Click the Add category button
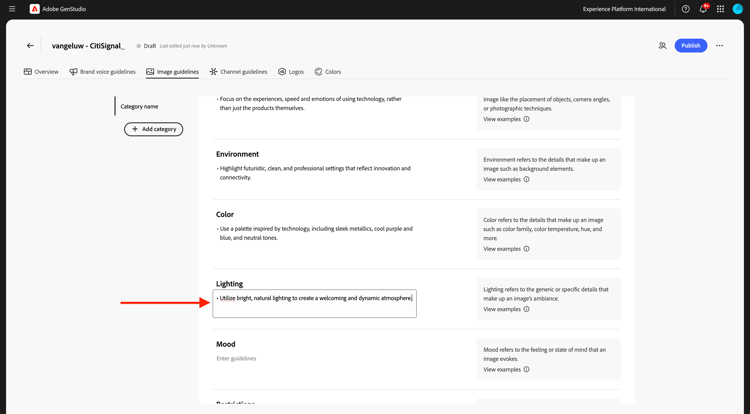Viewport: 750px width, 414px height. click(154, 129)
